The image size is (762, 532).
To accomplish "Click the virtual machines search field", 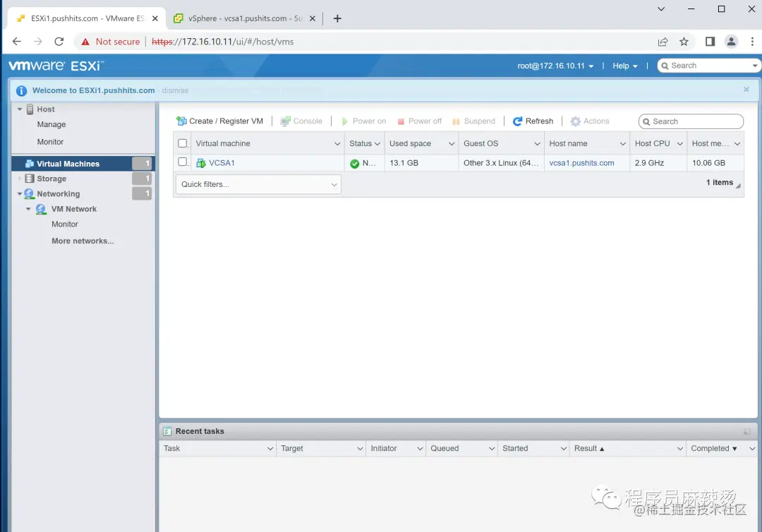I will point(691,121).
